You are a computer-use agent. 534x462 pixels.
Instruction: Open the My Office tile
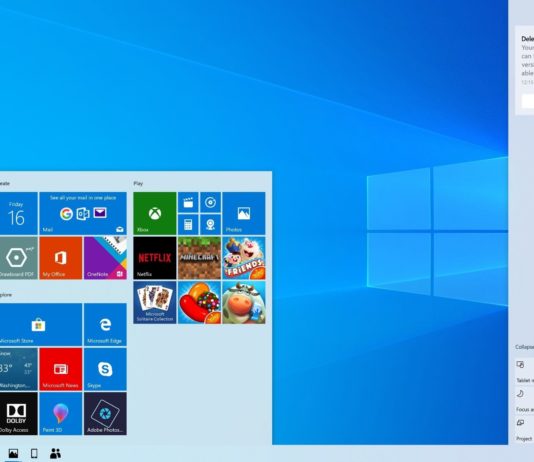point(61,258)
